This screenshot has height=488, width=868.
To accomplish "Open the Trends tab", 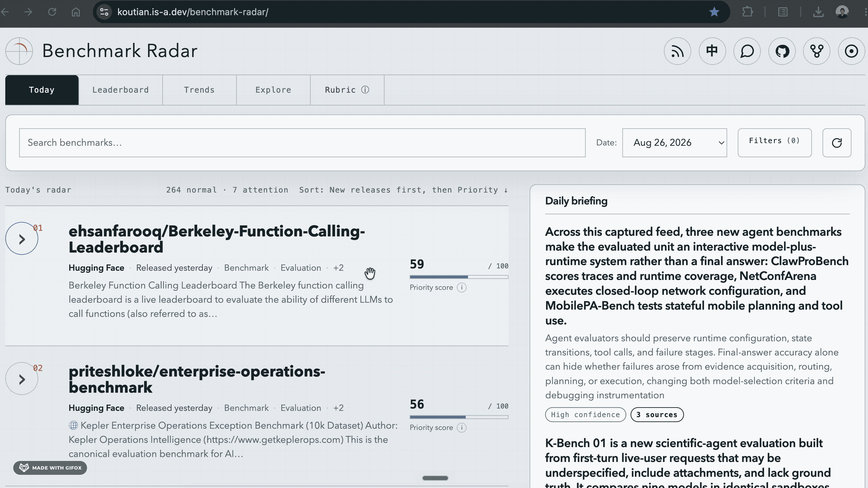I will (199, 90).
